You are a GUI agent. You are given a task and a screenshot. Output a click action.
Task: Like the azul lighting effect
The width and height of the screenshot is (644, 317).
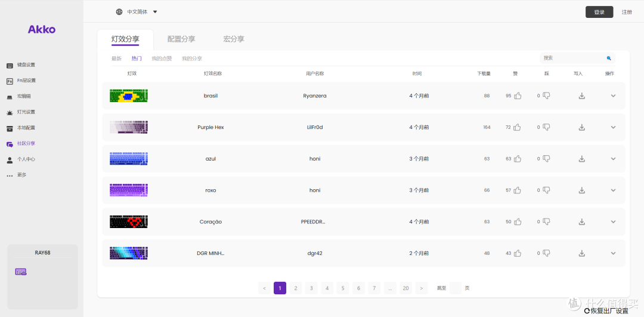pos(518,159)
